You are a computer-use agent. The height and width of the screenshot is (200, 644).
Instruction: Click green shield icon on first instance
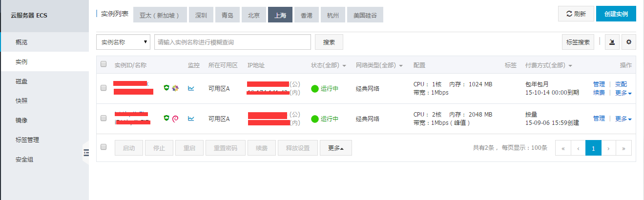166,88
